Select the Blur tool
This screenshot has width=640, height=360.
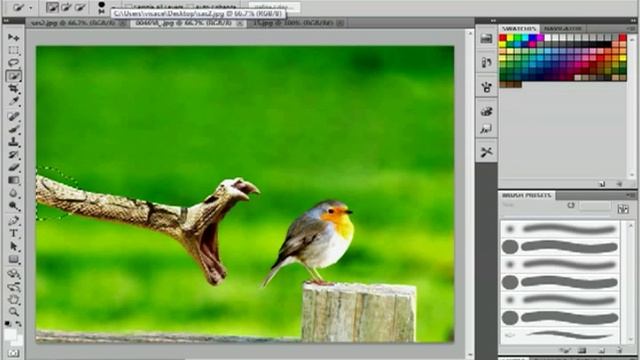coord(13,193)
